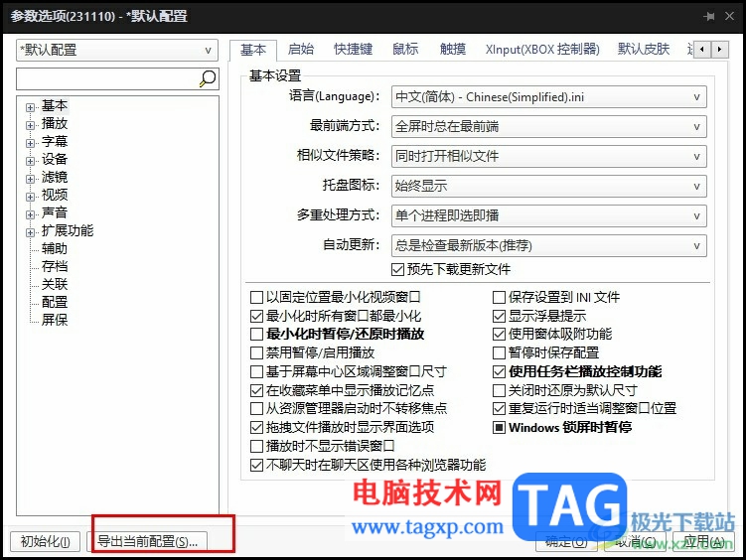Open the 多重处理方式 dropdown
The width and height of the screenshot is (746, 560).
548,215
